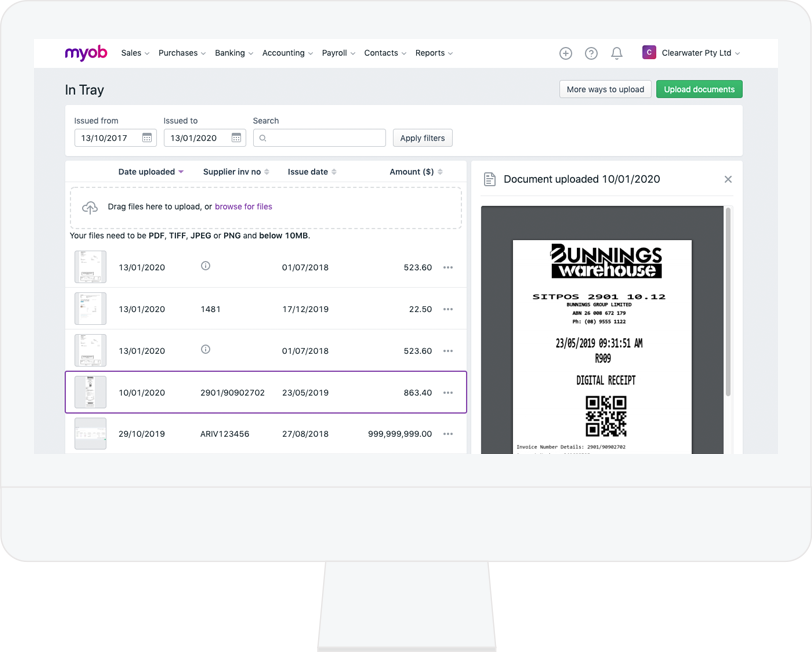This screenshot has height=652, width=812.
Task: Click the MYOB logo
Action: [x=86, y=53]
